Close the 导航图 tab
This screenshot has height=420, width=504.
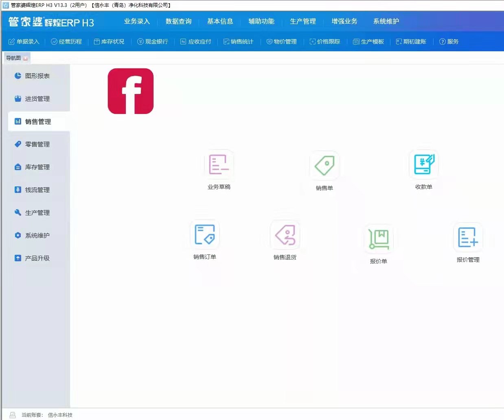26,58
